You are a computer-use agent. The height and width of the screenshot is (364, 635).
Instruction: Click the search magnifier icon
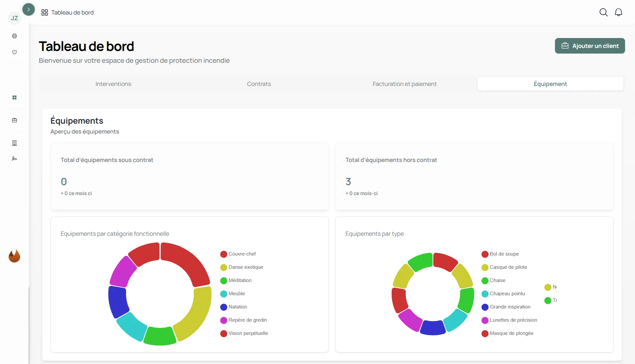point(603,13)
